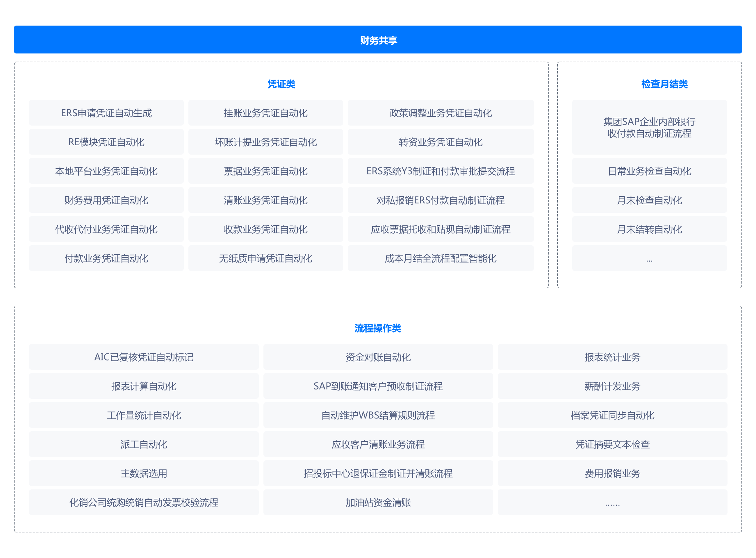Click ellipsis tile under 检查月结类
The image size is (756, 558).
pyautogui.click(x=649, y=258)
